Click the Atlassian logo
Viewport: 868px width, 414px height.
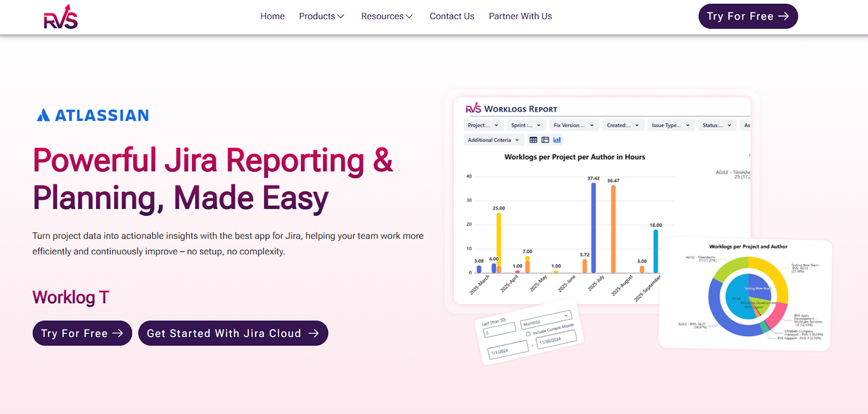click(92, 115)
